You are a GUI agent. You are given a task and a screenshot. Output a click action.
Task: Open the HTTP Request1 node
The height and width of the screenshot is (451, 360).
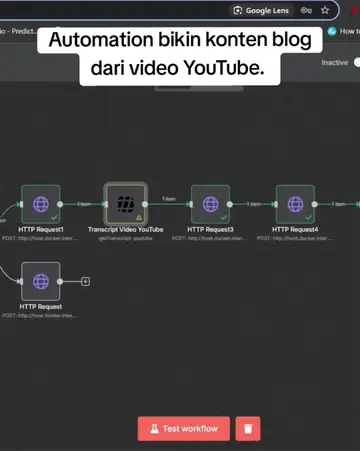[x=41, y=204]
